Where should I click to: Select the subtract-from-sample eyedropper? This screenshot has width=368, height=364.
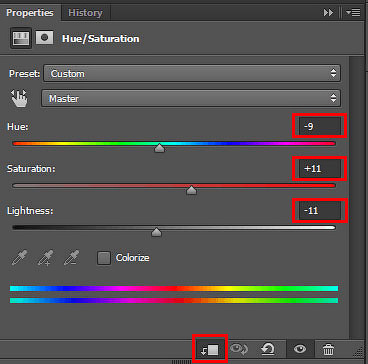point(71,258)
